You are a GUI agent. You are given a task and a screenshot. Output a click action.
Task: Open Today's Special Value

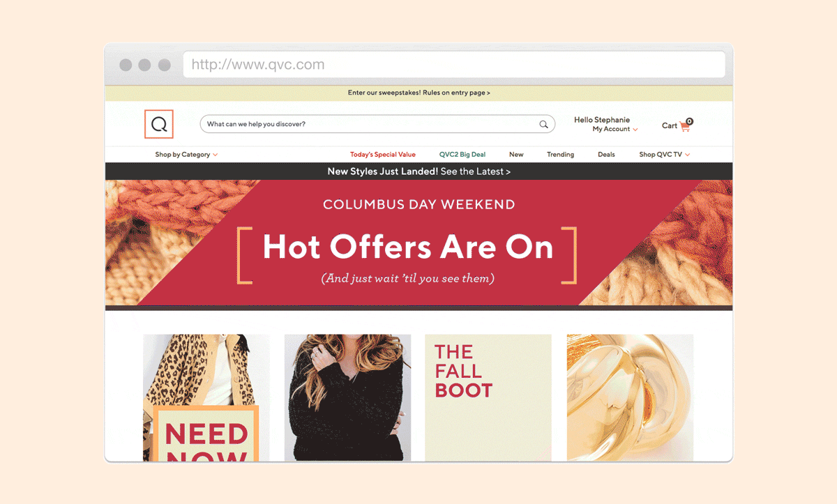(x=383, y=155)
